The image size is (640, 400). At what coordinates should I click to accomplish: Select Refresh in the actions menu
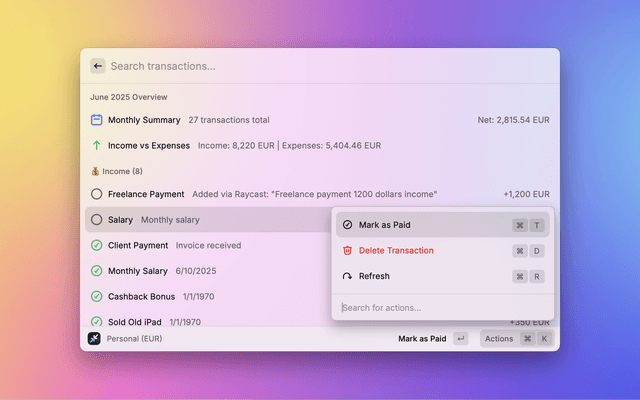(x=374, y=276)
